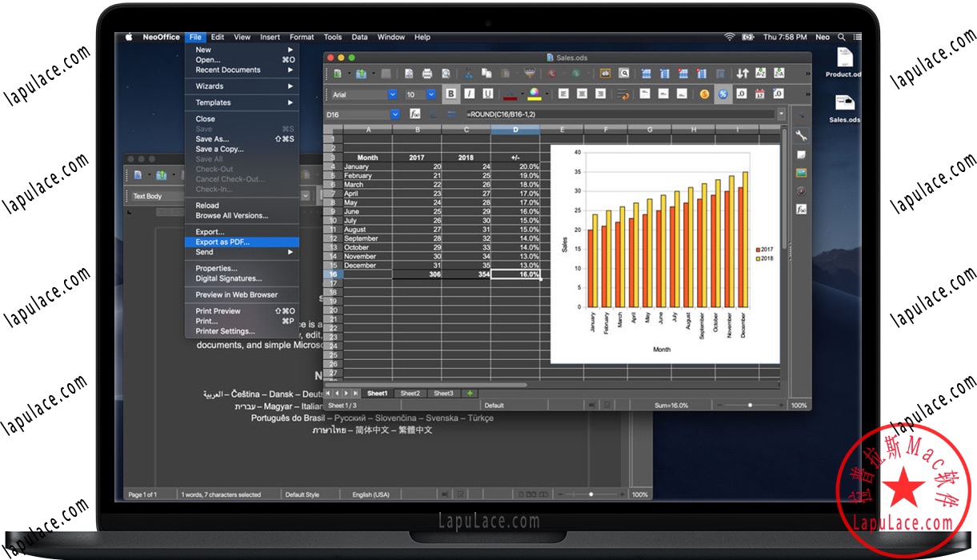977x560 pixels.
Task: Open the font size dropdown showing 10
Action: (430, 94)
